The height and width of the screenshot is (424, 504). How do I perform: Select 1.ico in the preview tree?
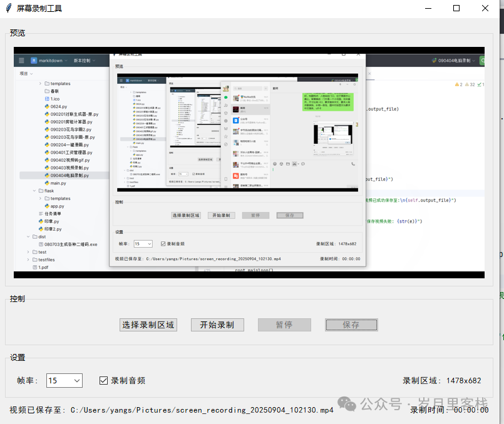(52, 99)
